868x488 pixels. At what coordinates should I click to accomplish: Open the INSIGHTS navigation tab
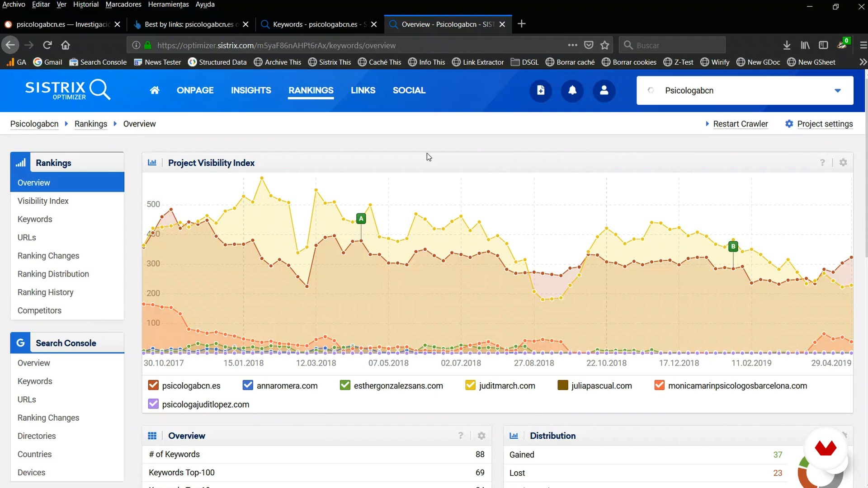click(x=251, y=90)
